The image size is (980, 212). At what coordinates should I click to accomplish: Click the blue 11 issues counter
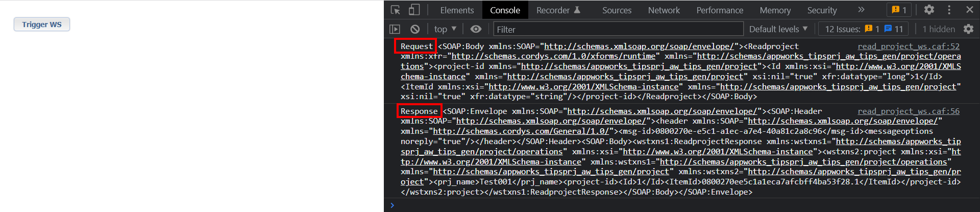click(x=894, y=29)
